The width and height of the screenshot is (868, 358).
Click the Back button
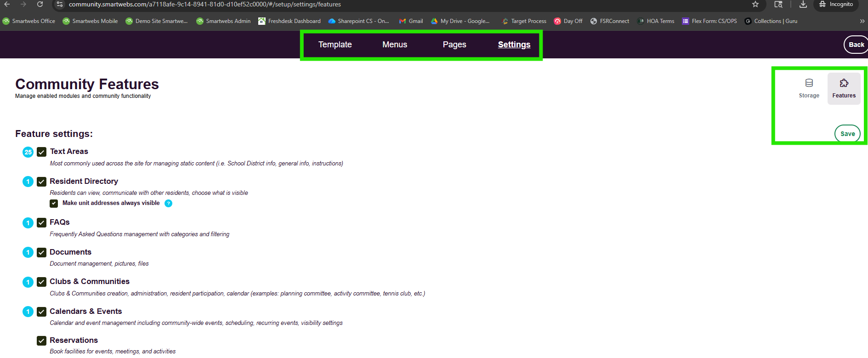tap(856, 45)
